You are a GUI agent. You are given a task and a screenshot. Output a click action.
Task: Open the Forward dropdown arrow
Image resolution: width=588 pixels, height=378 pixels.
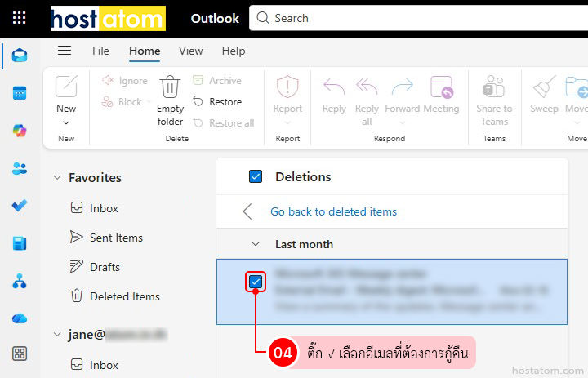pos(403,122)
